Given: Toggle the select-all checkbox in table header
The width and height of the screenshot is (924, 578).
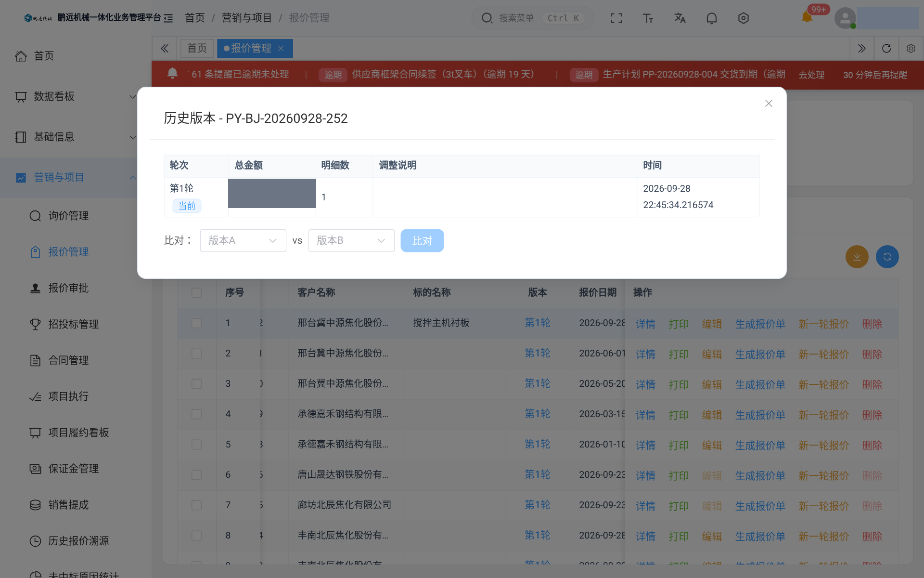Looking at the screenshot, I should click(196, 293).
